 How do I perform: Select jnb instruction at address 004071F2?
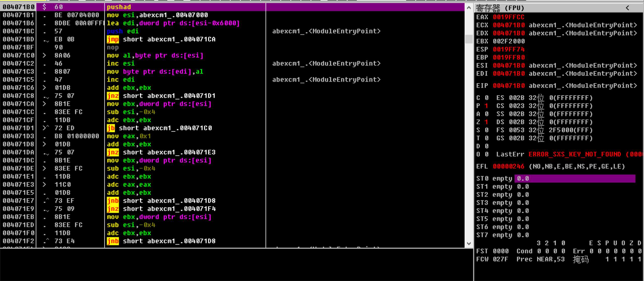161,241
